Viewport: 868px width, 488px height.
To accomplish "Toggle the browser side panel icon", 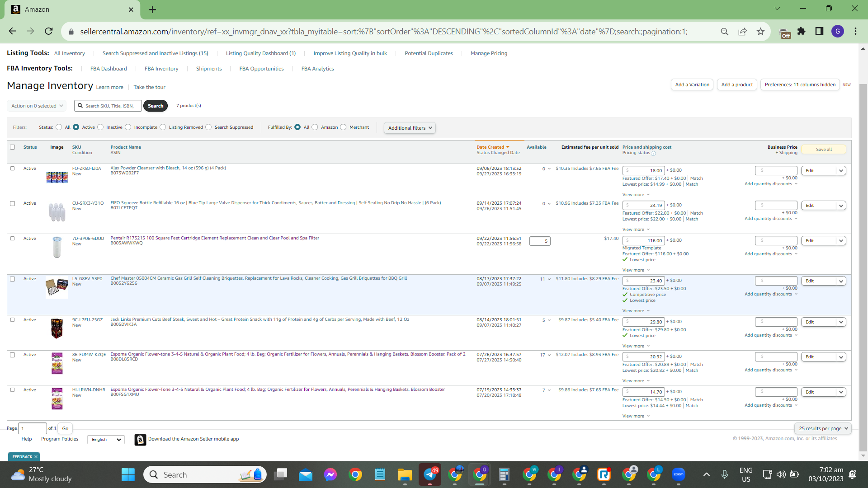I will point(819,31).
